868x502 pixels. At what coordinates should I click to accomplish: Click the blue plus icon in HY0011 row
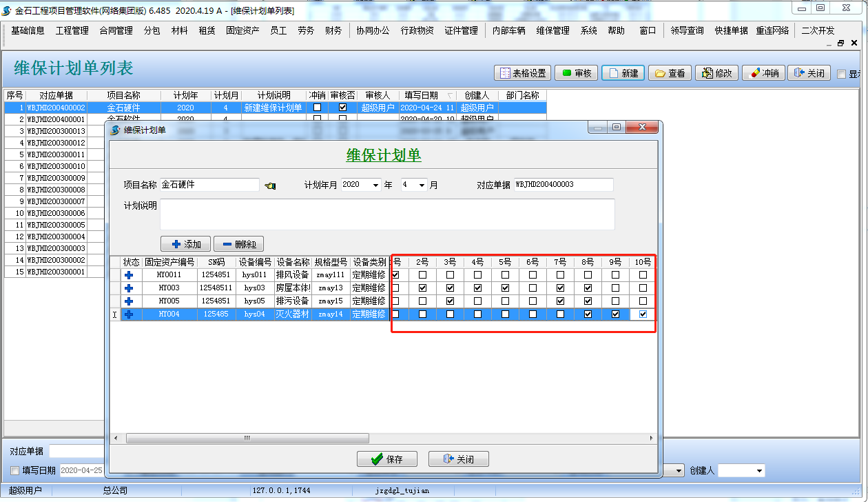pos(128,275)
